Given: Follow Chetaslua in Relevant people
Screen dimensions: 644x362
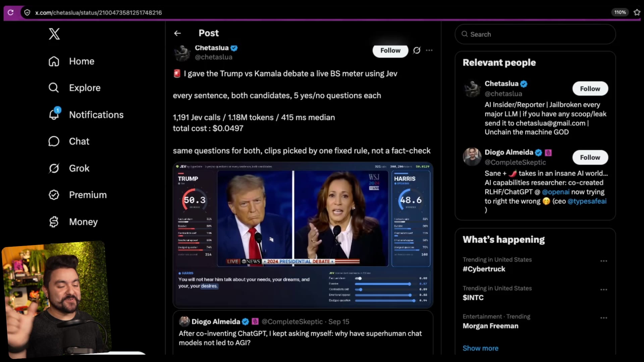Looking at the screenshot, I should [x=590, y=89].
